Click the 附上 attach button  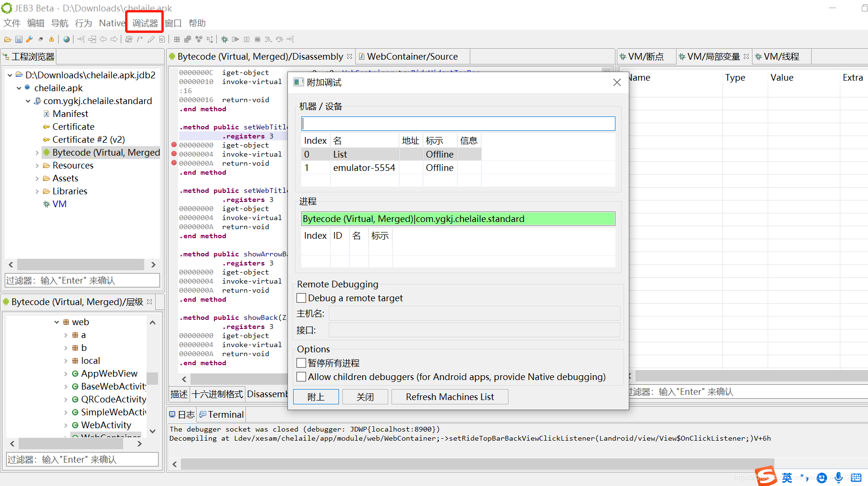(316, 397)
